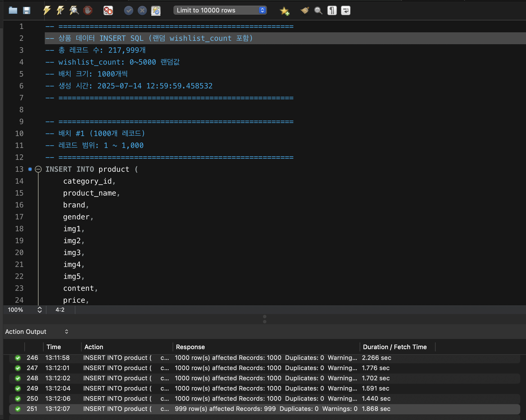Stop query execution (red hand icon)
Image resolution: width=526 pixels, height=420 pixels.
(88, 11)
